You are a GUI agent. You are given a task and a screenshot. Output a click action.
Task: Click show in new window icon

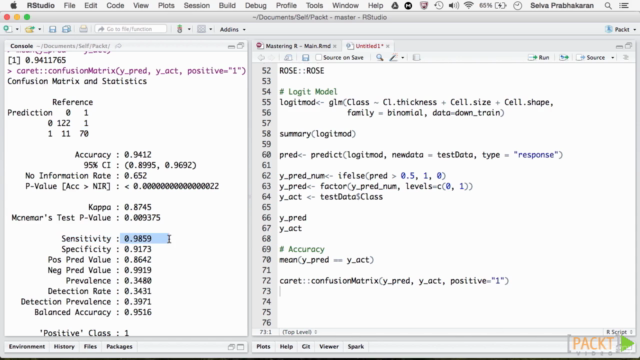[x=288, y=58]
